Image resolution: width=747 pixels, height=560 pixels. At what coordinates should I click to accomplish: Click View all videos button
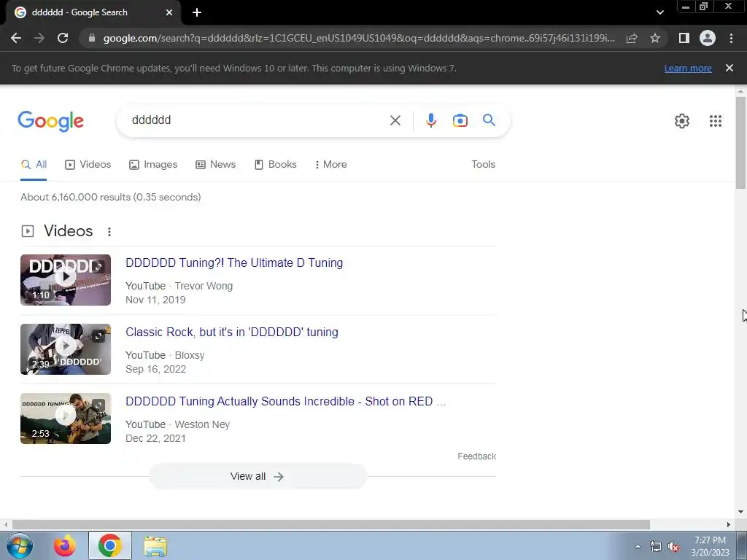[x=258, y=476]
